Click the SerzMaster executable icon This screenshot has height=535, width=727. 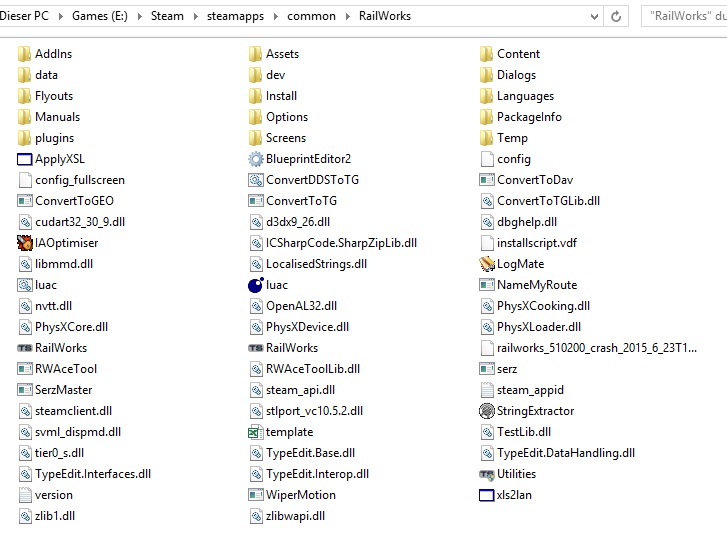click(25, 390)
